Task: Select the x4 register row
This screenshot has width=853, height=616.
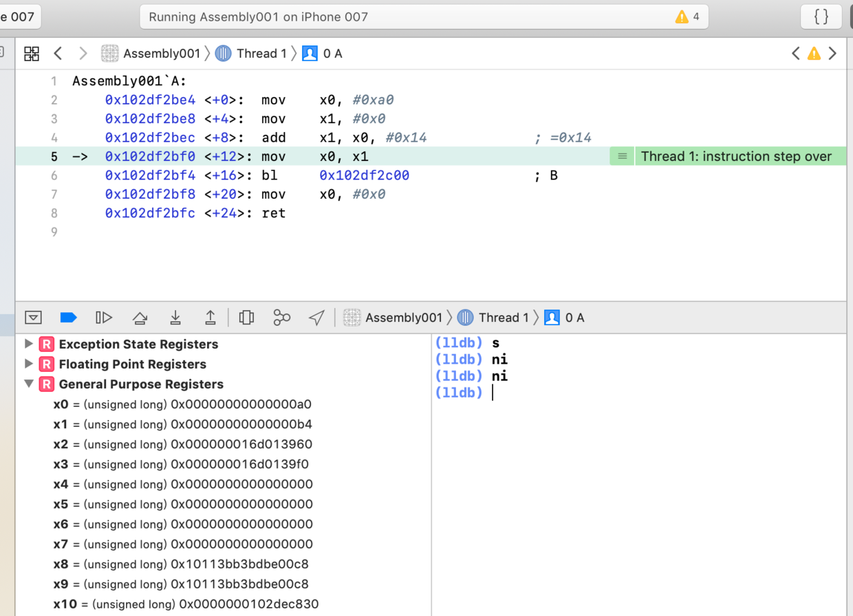Action: click(224, 484)
